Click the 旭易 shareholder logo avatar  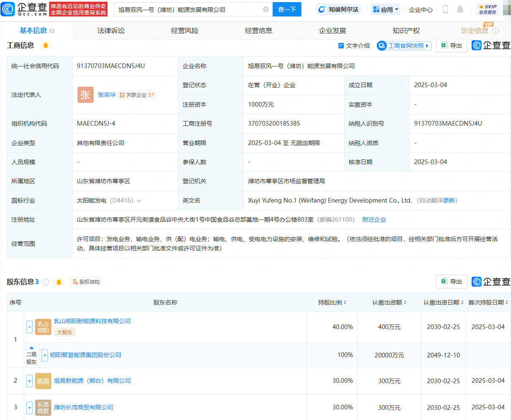point(43,381)
